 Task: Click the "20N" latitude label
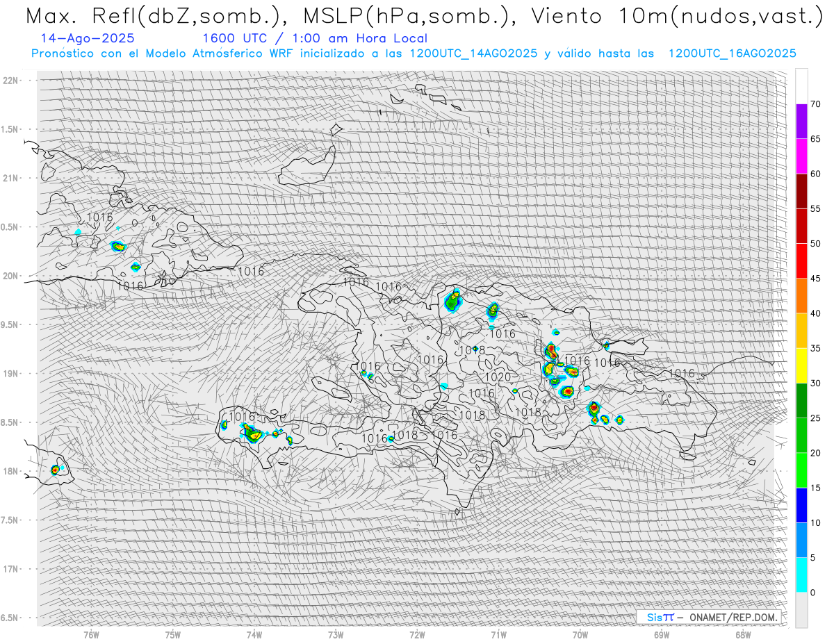[11, 276]
